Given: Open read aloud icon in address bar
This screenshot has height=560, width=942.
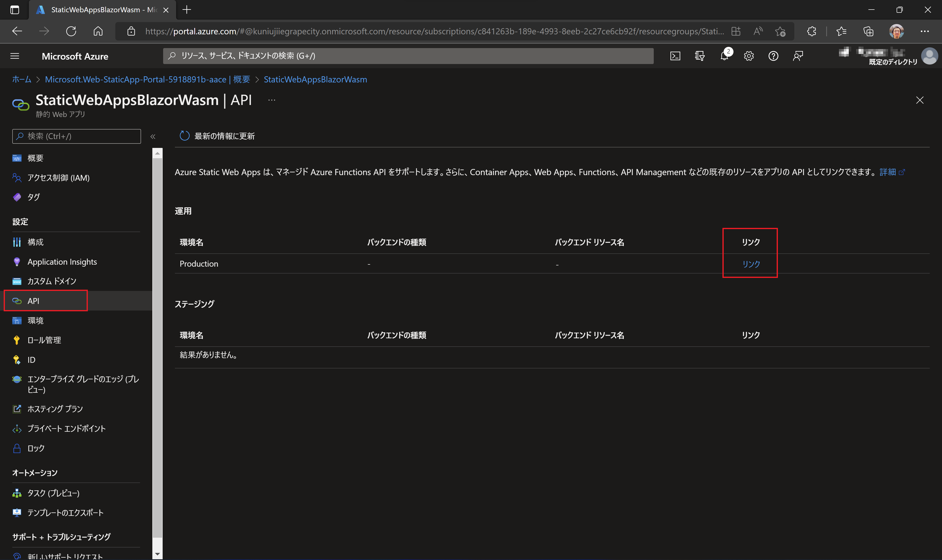Looking at the screenshot, I should [x=758, y=31].
